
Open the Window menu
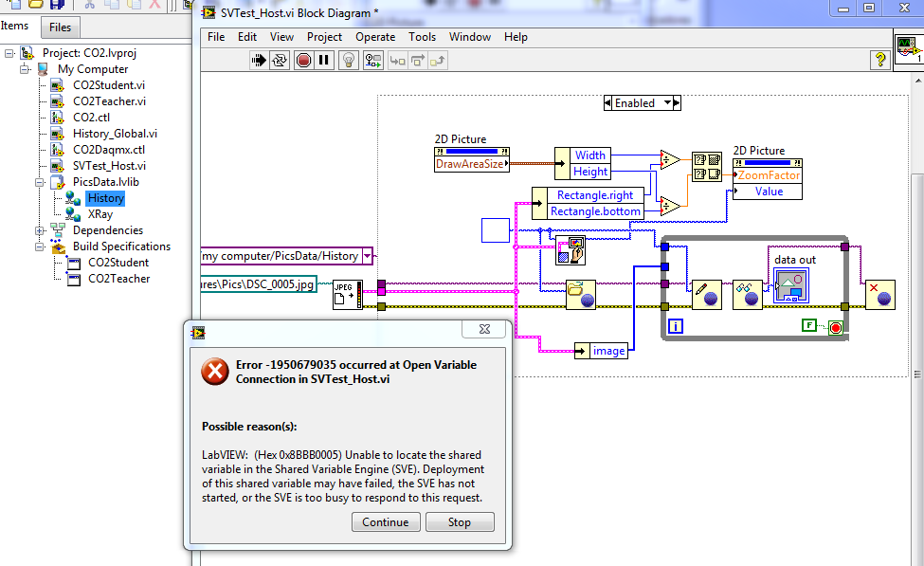click(470, 37)
